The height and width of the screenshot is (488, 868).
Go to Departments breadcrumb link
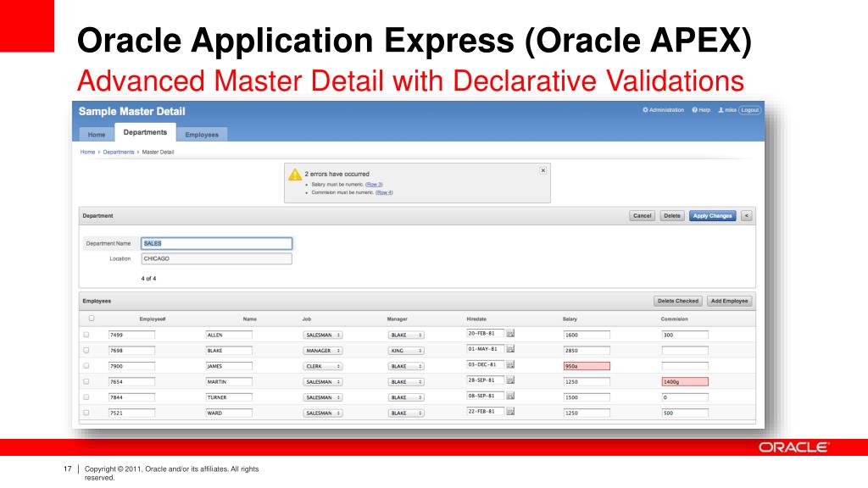(119, 152)
